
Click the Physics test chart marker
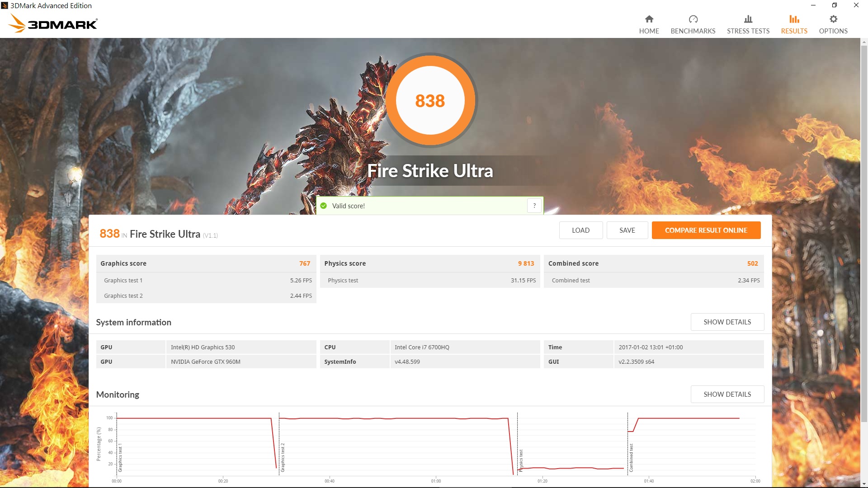point(521,461)
